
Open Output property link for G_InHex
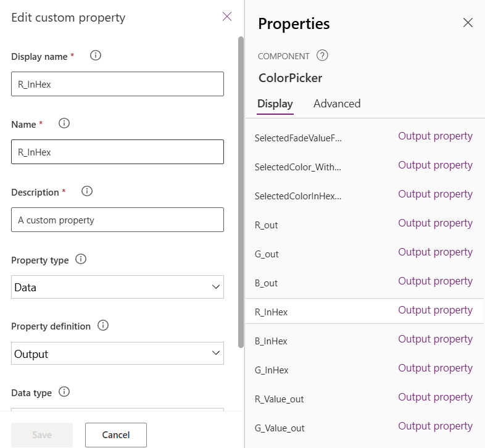pyautogui.click(x=435, y=368)
